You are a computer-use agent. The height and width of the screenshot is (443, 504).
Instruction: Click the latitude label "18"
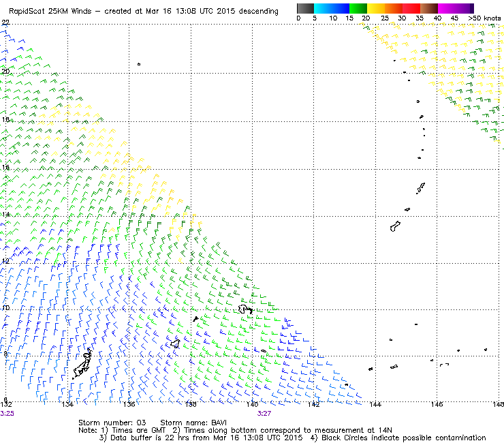coord(5,119)
